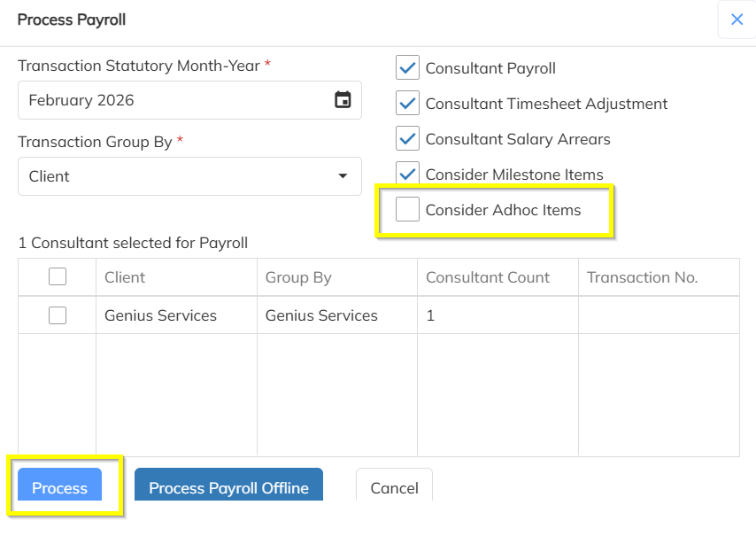
Task: Enable Consider Adhoc Items checkbox
Action: pyautogui.click(x=407, y=210)
